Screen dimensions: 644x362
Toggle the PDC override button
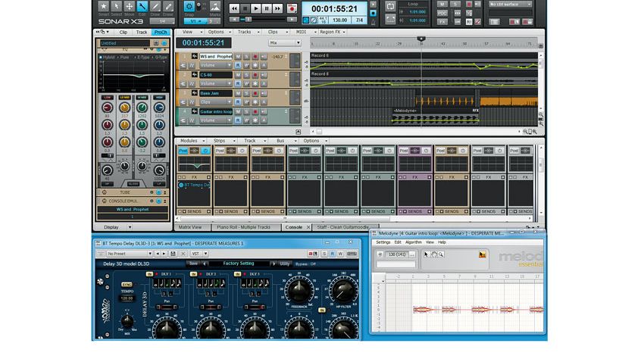tap(442, 13)
